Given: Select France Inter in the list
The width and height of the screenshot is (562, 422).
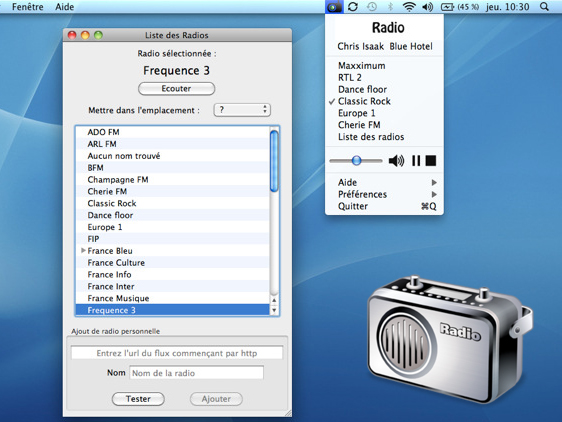Looking at the screenshot, I should 173,286.
